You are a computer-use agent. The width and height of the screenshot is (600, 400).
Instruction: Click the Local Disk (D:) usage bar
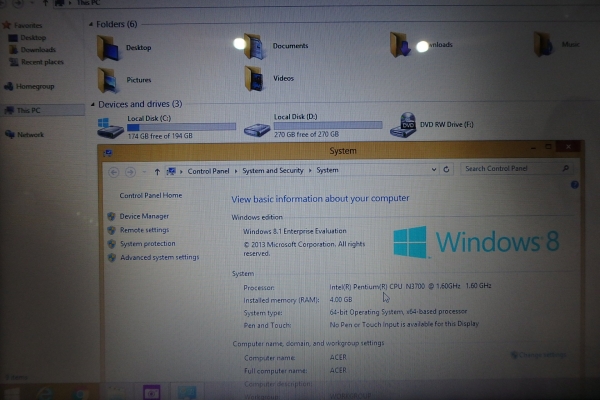328,125
